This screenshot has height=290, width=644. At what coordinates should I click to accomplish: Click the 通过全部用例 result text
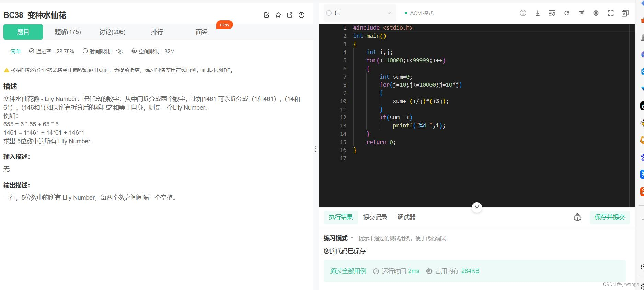point(348,271)
